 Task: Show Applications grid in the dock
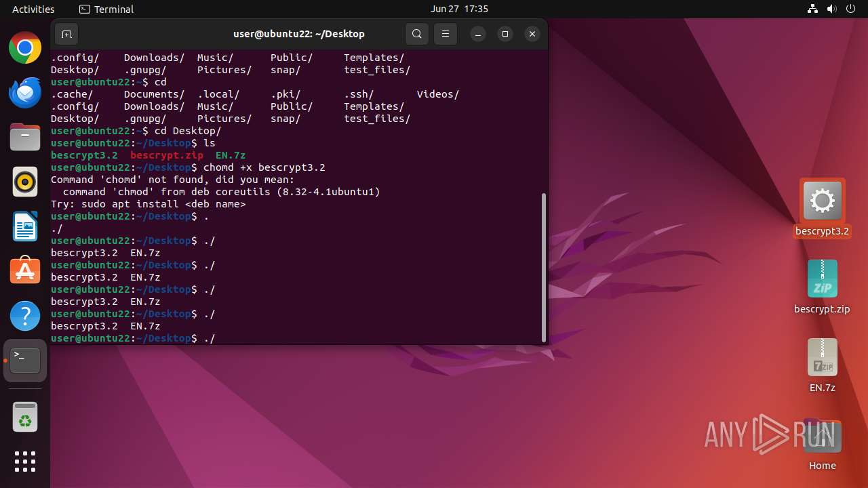tap(25, 462)
